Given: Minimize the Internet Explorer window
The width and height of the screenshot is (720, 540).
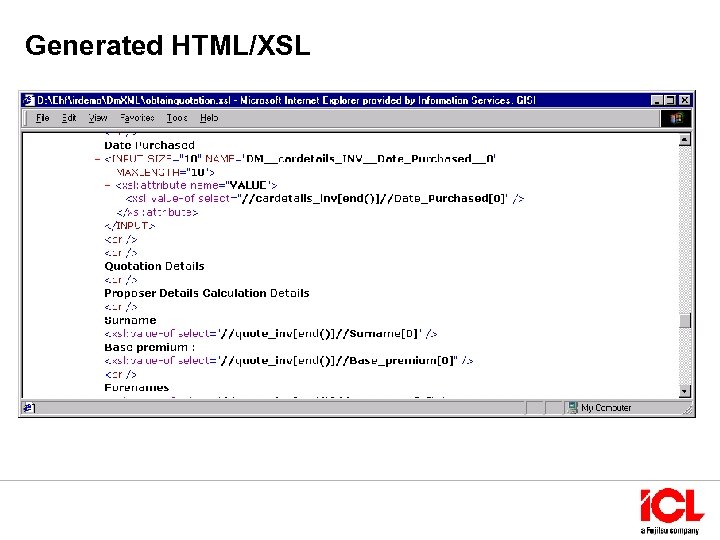Looking at the screenshot, I should click(657, 100).
